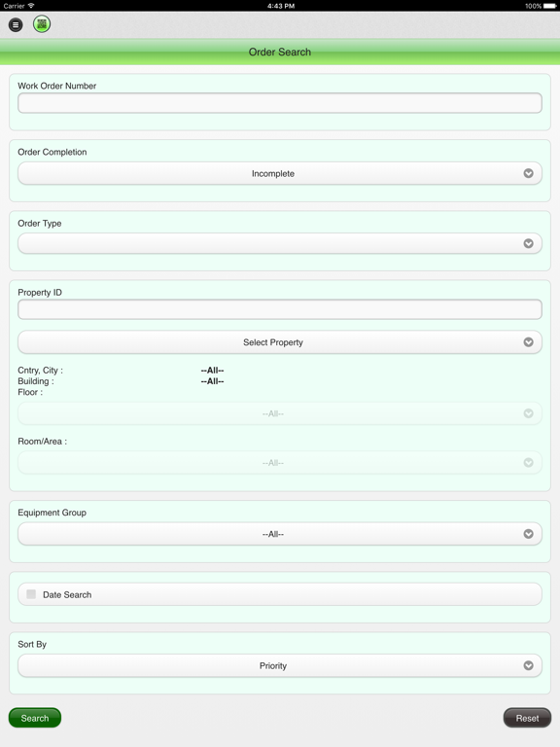Click the Reset button
This screenshot has width=560, height=747.
click(x=527, y=718)
